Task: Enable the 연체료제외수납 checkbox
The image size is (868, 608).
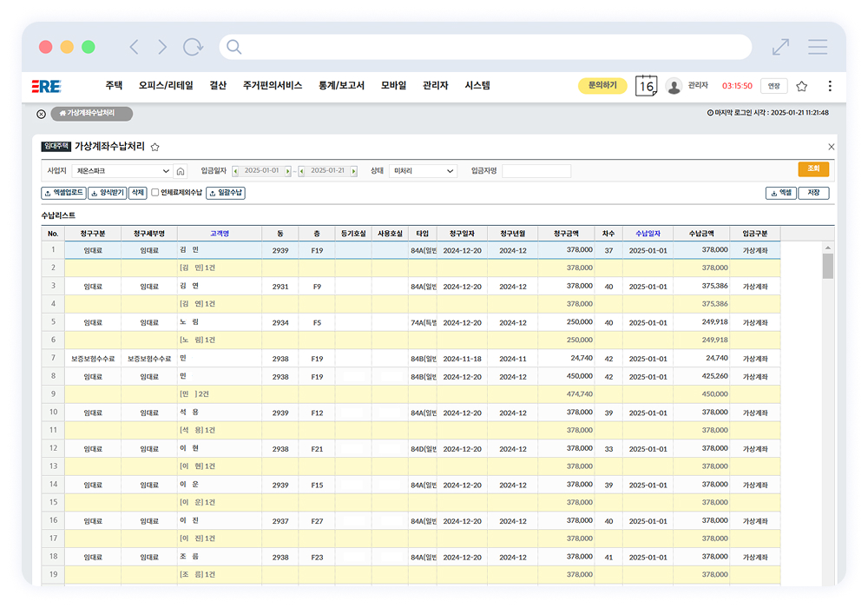Action: (155, 193)
